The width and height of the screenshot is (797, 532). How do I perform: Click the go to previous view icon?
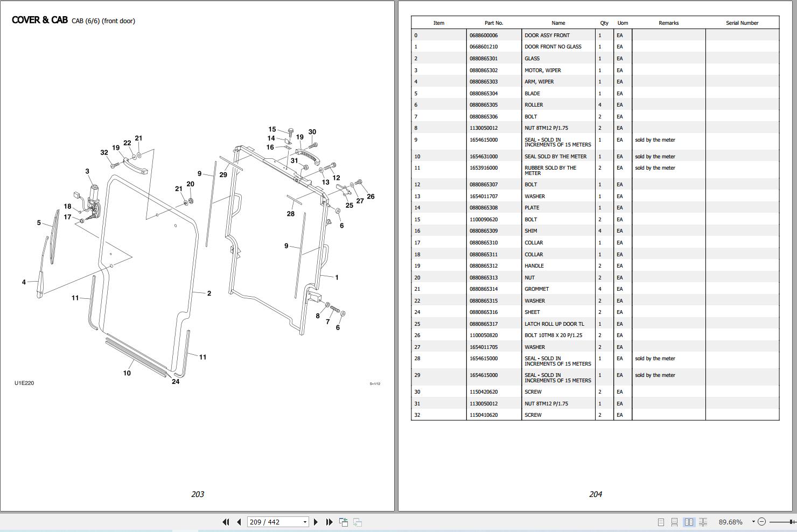point(343,522)
